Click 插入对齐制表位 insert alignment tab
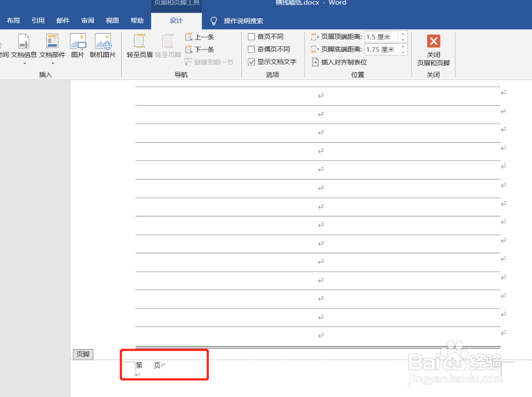 tap(339, 62)
